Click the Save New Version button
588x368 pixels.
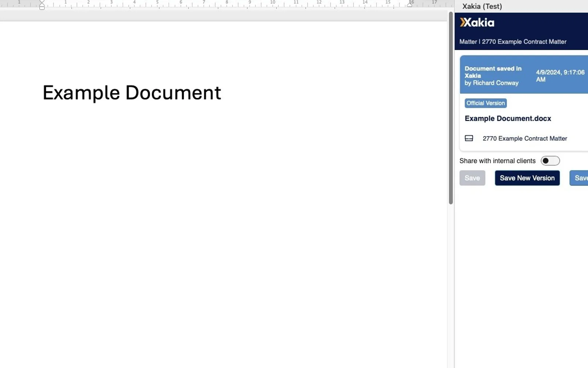(527, 178)
